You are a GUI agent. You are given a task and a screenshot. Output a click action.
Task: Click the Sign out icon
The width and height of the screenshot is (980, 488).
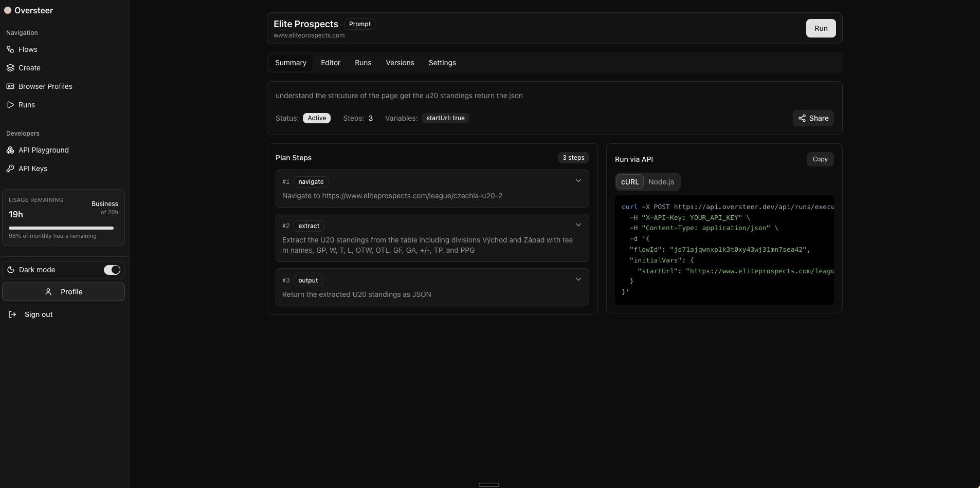[11, 314]
